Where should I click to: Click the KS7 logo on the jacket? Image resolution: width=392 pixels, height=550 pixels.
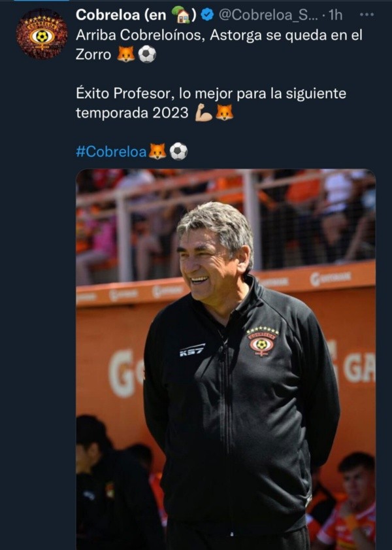click(192, 350)
